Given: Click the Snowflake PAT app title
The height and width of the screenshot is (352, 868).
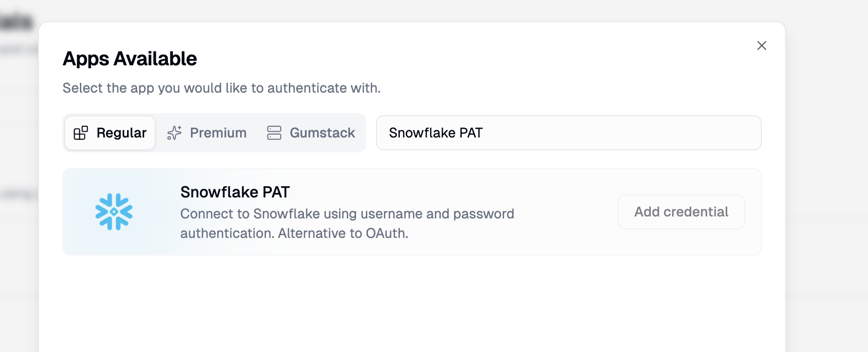Looking at the screenshot, I should pos(235,192).
